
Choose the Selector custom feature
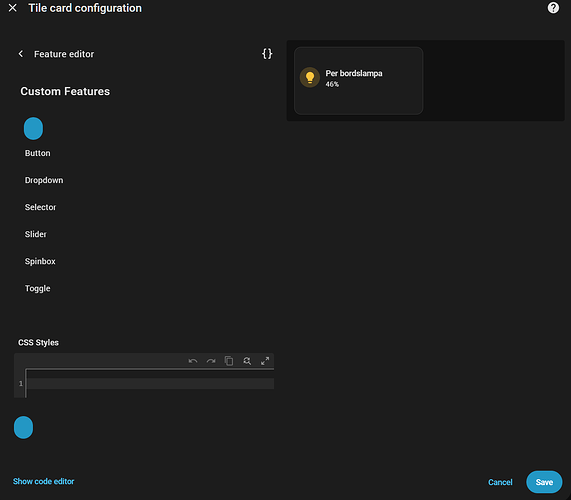coord(40,207)
